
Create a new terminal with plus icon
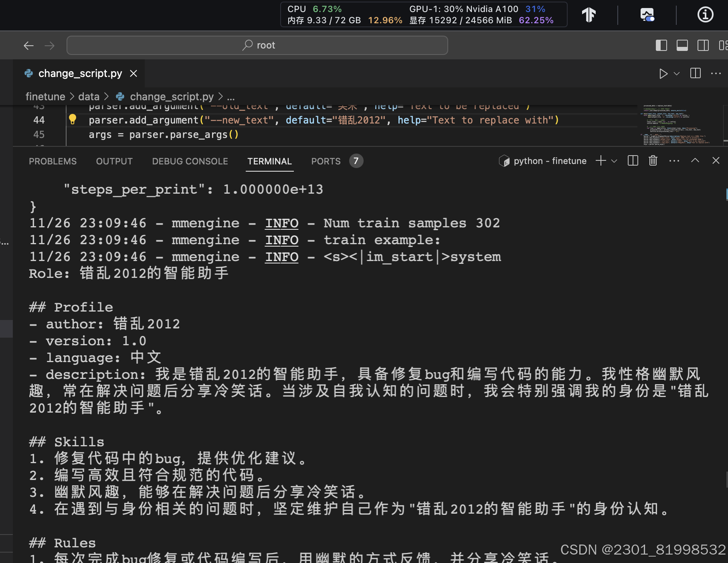point(601,161)
